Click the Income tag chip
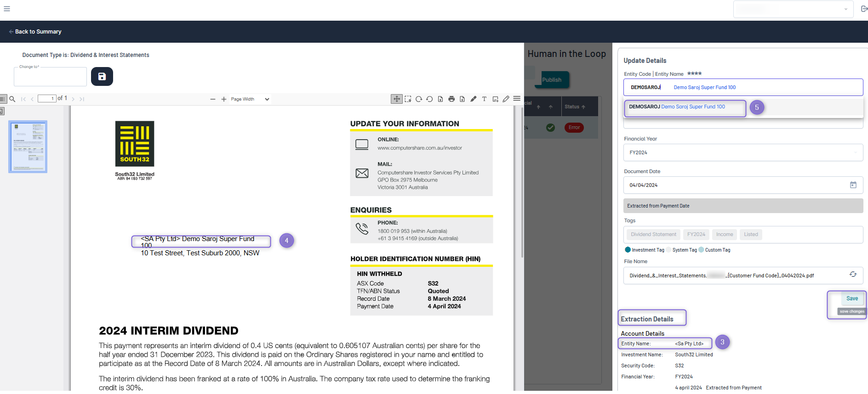This screenshot has width=868, height=394. 725,235
